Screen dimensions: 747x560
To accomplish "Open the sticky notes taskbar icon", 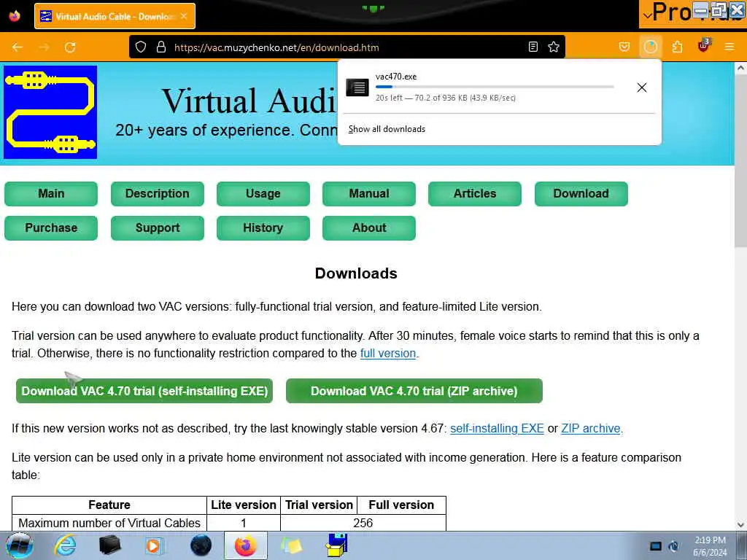I will tap(291, 545).
